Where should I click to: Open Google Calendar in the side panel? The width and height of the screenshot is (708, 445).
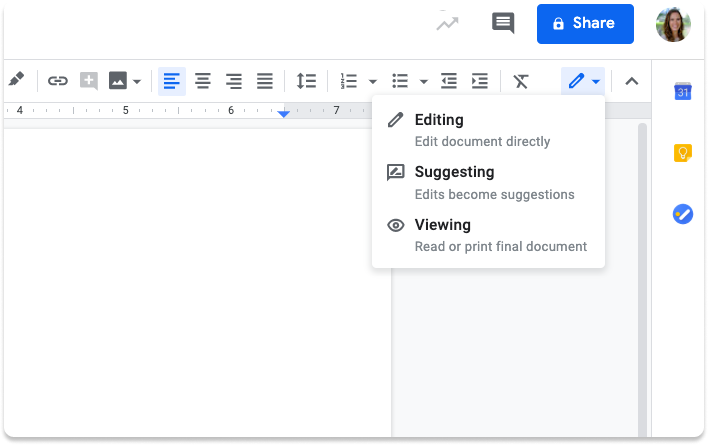tap(683, 92)
